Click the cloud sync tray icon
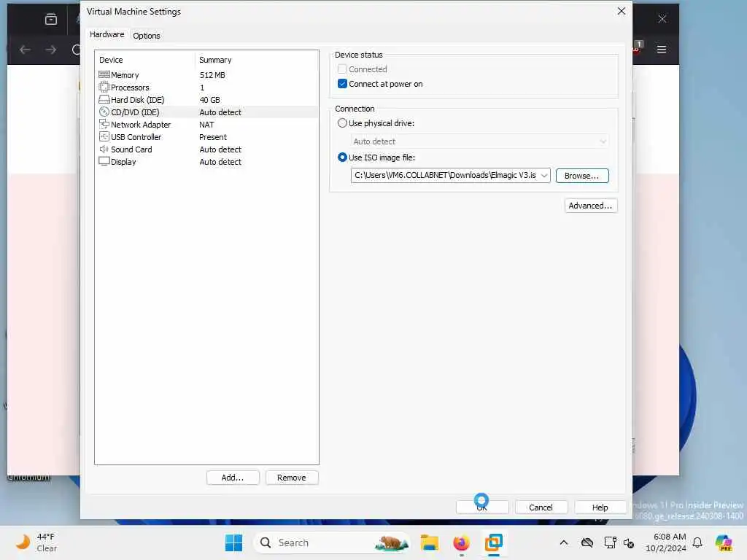Screen dimensions: 747x560 (587, 542)
